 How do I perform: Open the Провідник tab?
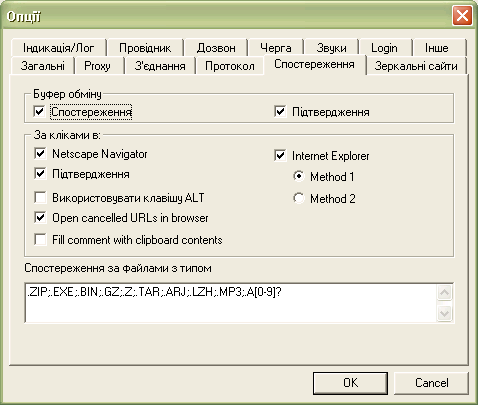145,48
